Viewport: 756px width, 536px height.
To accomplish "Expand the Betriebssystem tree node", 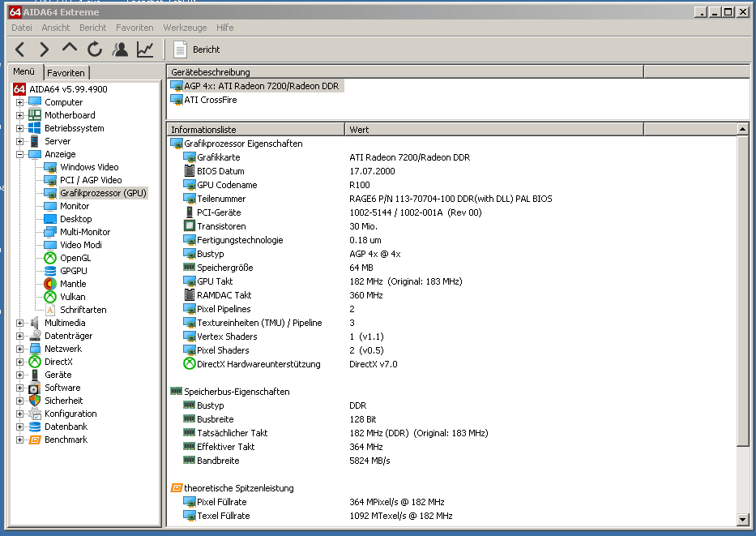I will pyautogui.click(x=19, y=128).
